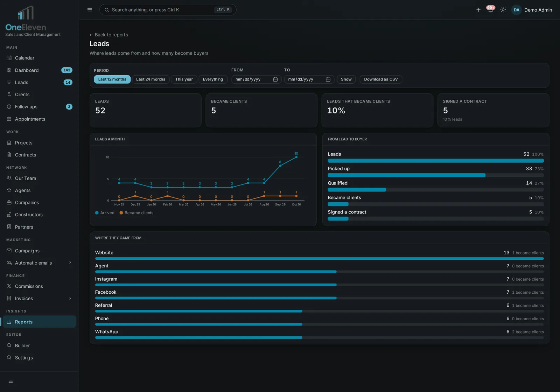Screen dimensions: 560x392
Task: Select the Last 24 months period
Action: tap(150, 79)
